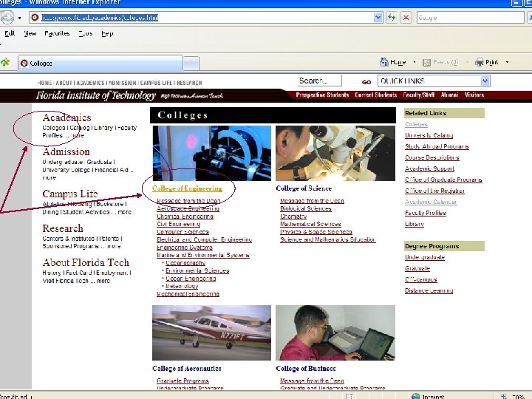532x399 pixels.
Task: Open the Campus Life section heading
Action: (x=70, y=194)
